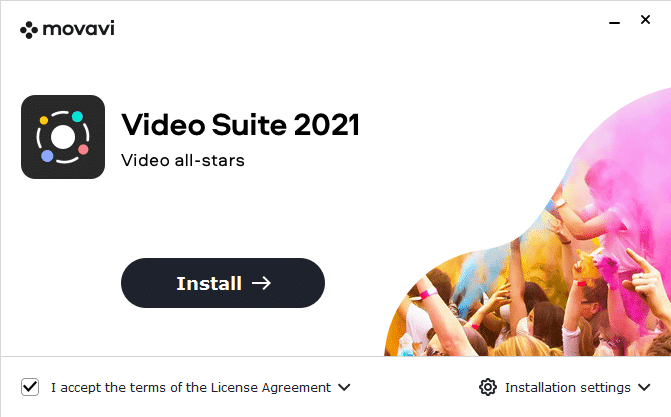Expand the Installation settings chevron

click(644, 387)
